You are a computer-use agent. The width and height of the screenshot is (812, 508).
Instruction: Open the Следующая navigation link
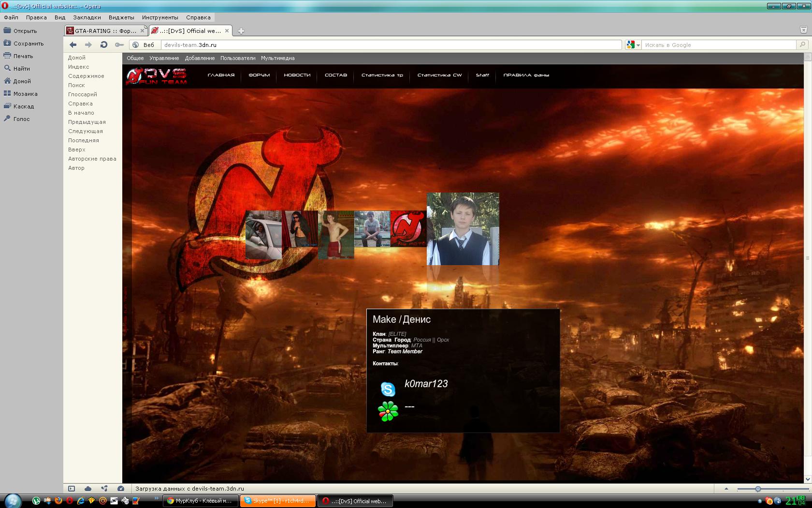[x=86, y=131]
